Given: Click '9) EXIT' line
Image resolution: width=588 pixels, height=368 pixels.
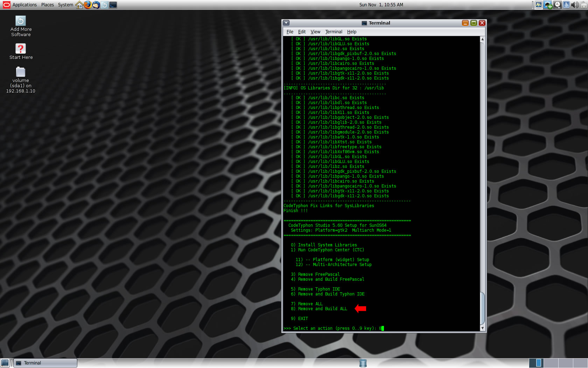Looking at the screenshot, I should [x=299, y=319].
